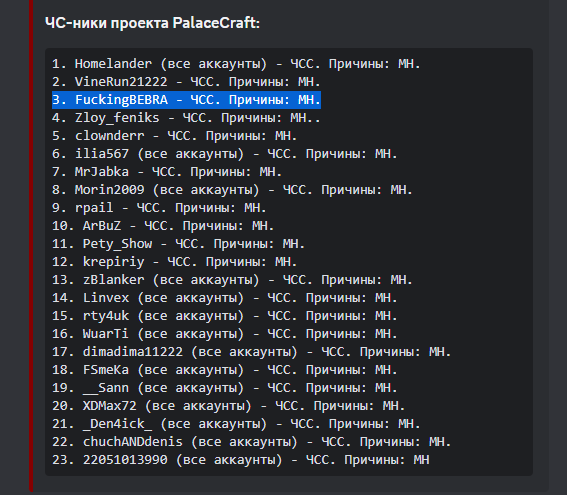The height and width of the screenshot is (495, 567).
Task: Click the red embed bar on the left
Action: (31, 246)
